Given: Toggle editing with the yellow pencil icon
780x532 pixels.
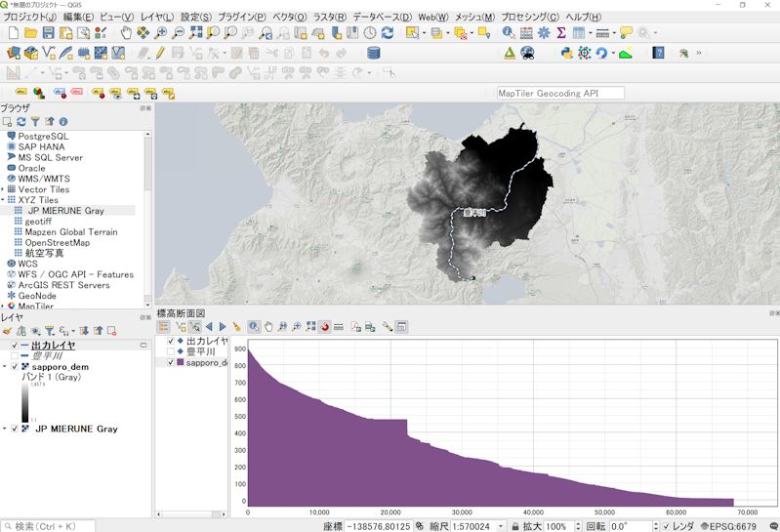Looking at the screenshot, I should coord(160,53).
